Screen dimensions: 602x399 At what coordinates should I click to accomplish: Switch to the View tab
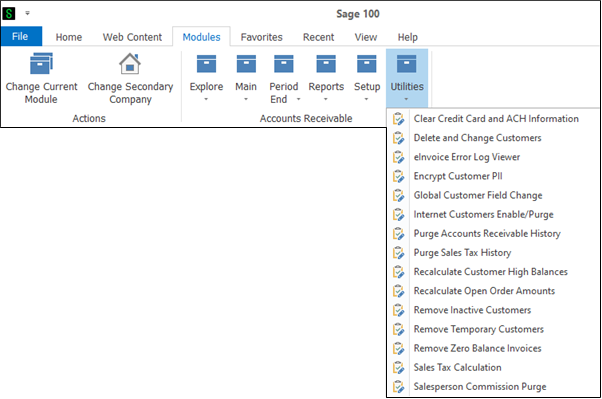pyautogui.click(x=366, y=37)
